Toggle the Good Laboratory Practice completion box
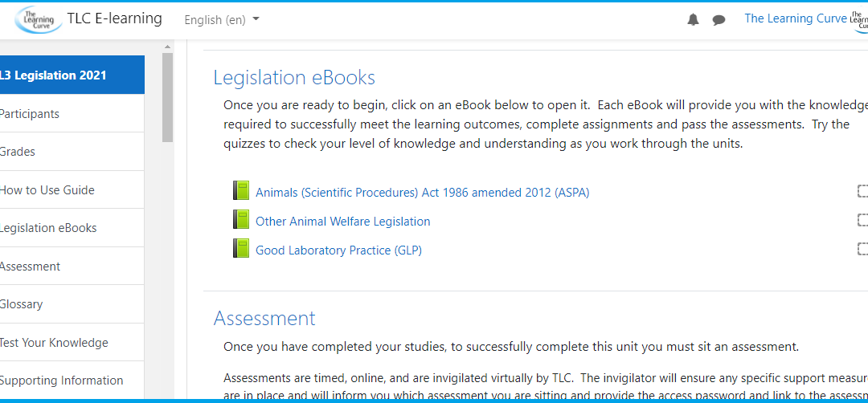868x403 pixels. click(x=862, y=249)
